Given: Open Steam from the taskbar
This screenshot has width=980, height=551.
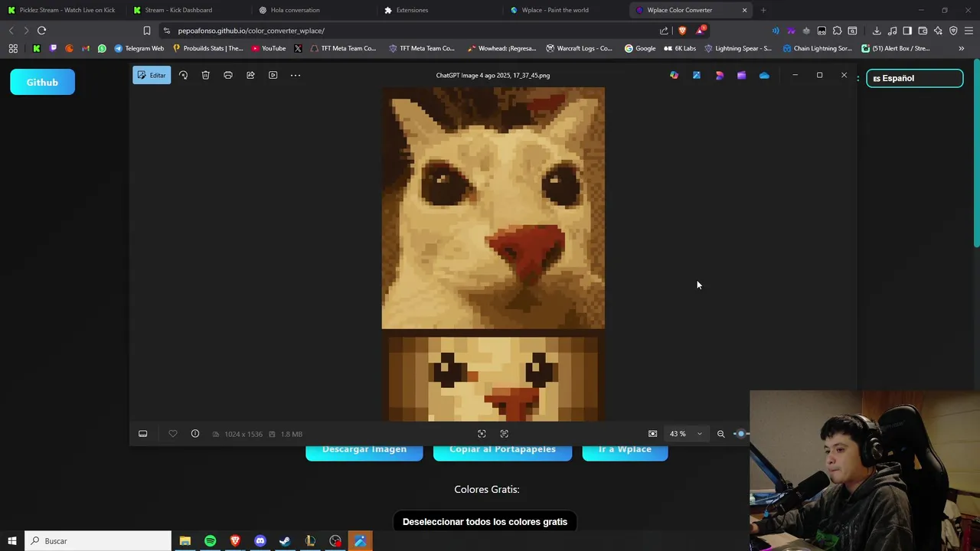Looking at the screenshot, I should (285, 541).
